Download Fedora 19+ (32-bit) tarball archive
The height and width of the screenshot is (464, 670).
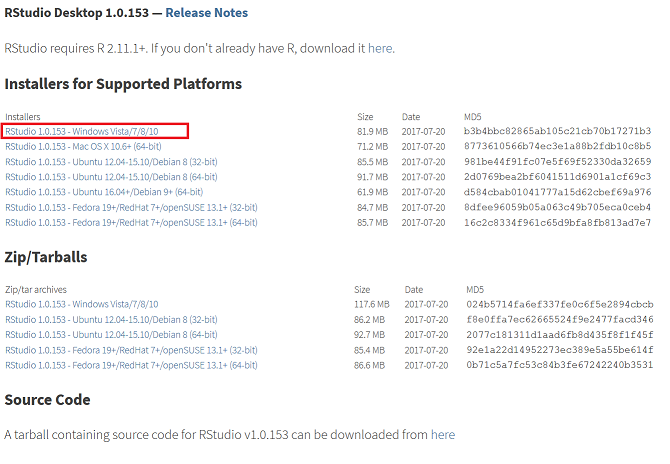tap(131, 350)
